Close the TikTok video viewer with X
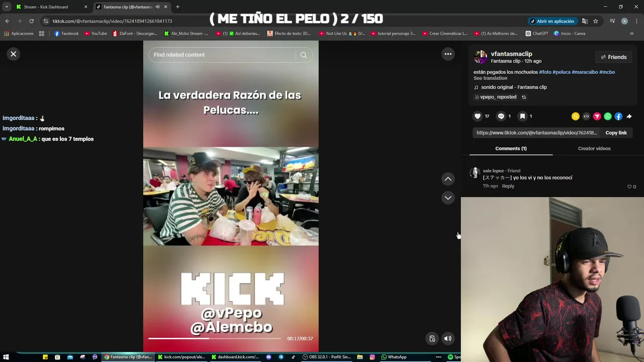Screen dimensions: 644x362 14,54
